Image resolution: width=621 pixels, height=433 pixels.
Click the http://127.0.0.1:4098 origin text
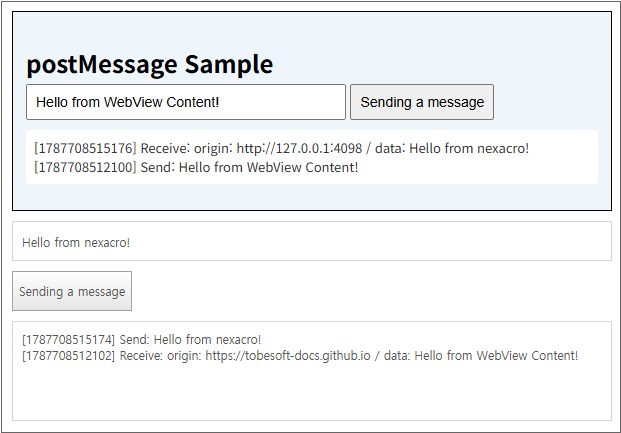[299, 148]
